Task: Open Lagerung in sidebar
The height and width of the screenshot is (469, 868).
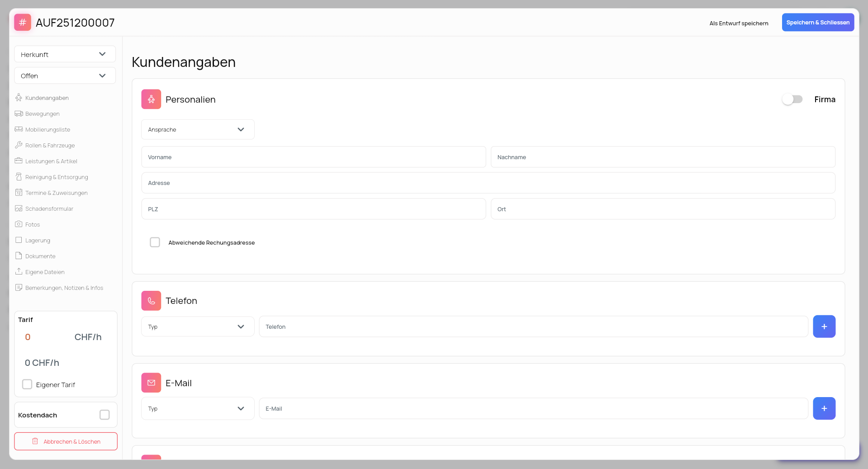Action: [x=38, y=241]
